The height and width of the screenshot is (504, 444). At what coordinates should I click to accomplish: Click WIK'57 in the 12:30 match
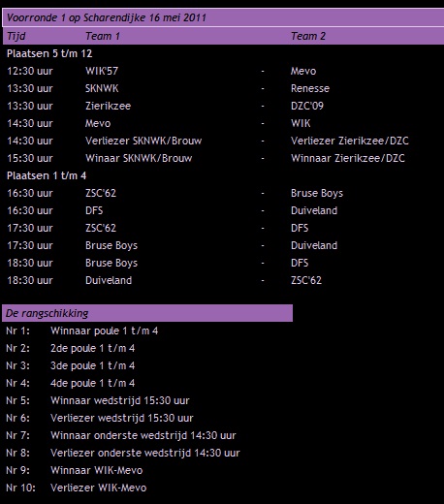coord(102,71)
